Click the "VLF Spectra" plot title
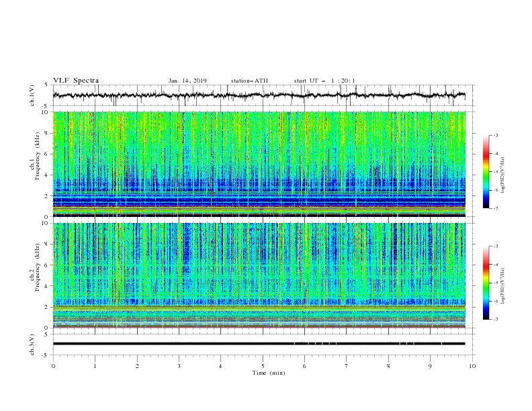This screenshot has height=411, width=532. coord(76,81)
